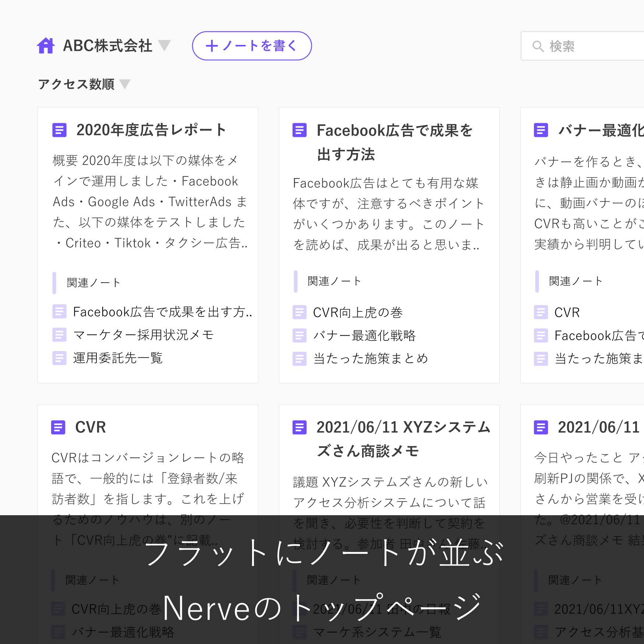Screen dimensions: 644x644
Task: Open the 2020年度広告レポート note
Action: [152, 130]
